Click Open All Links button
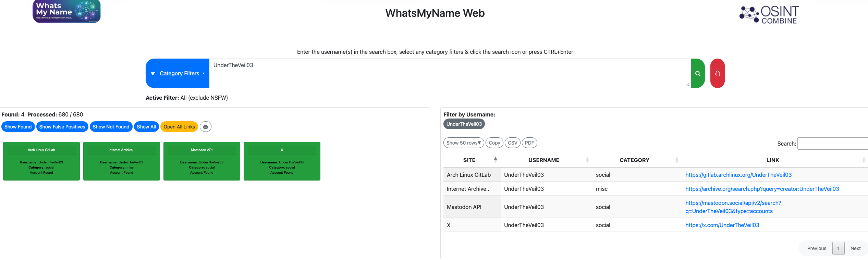This screenshot has height=260, width=868. (179, 127)
